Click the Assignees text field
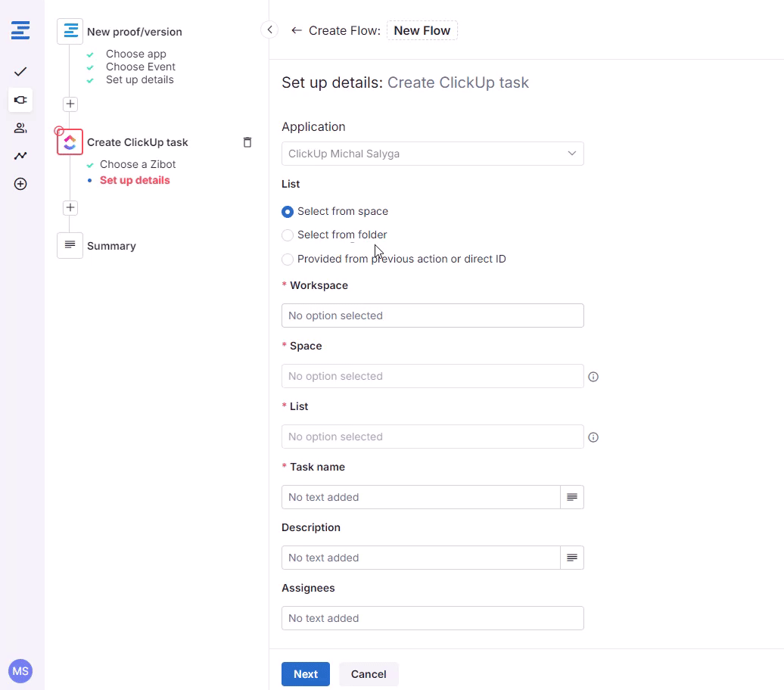The width and height of the screenshot is (784, 690). click(432, 618)
